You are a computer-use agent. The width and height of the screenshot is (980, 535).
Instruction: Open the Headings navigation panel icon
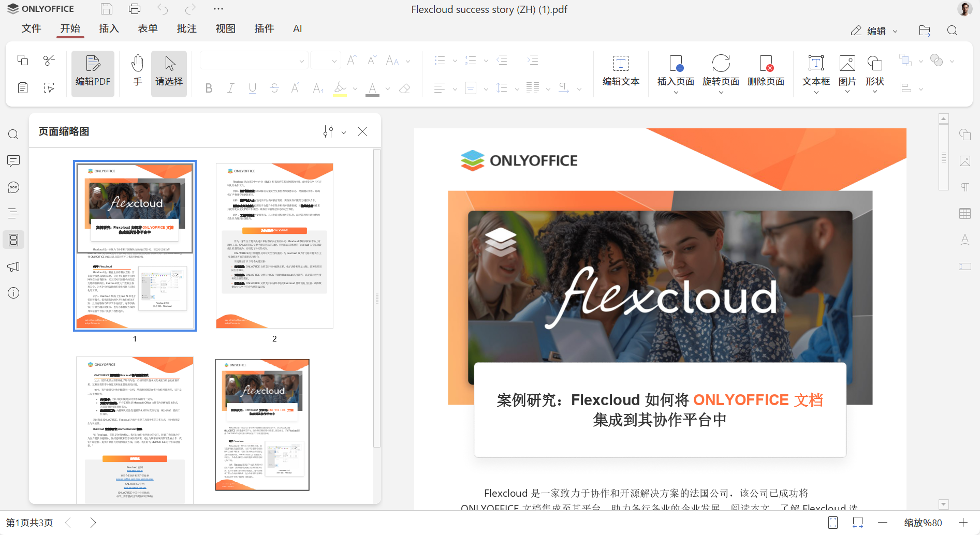pos(13,214)
